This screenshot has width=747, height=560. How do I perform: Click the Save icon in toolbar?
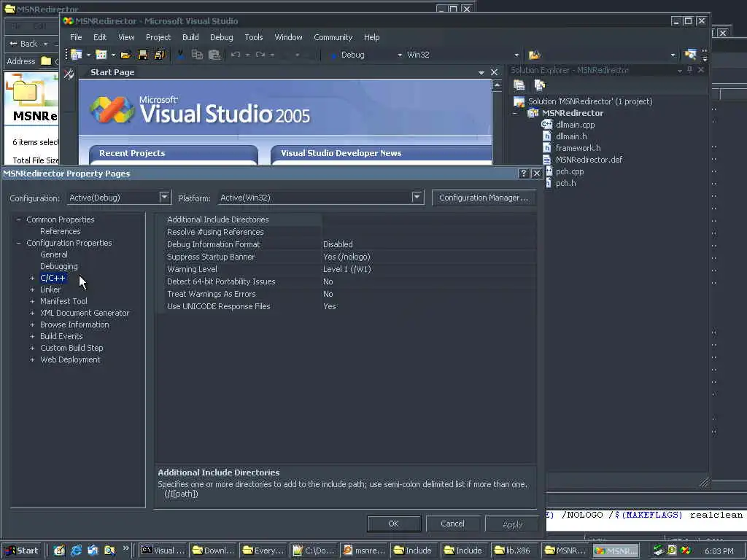pos(142,55)
